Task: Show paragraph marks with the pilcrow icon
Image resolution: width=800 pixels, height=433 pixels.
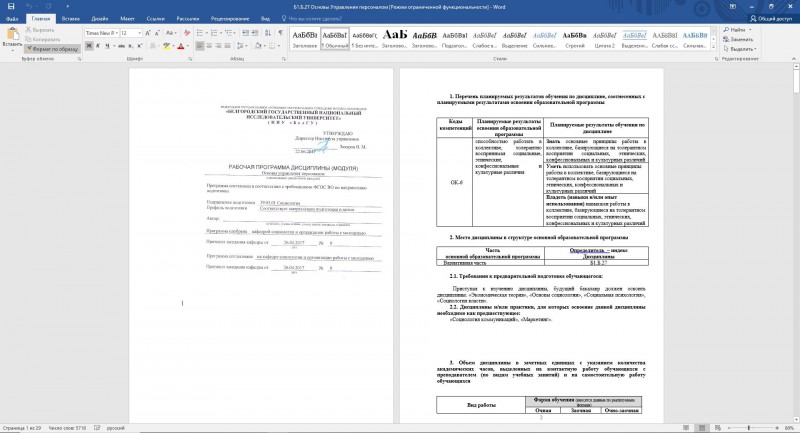Action: click(281, 33)
